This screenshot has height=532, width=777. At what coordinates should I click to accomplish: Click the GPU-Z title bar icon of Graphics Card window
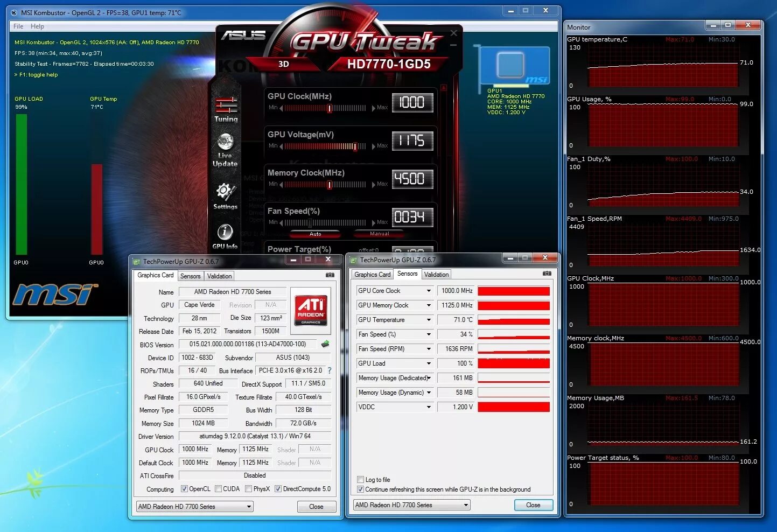click(136, 262)
